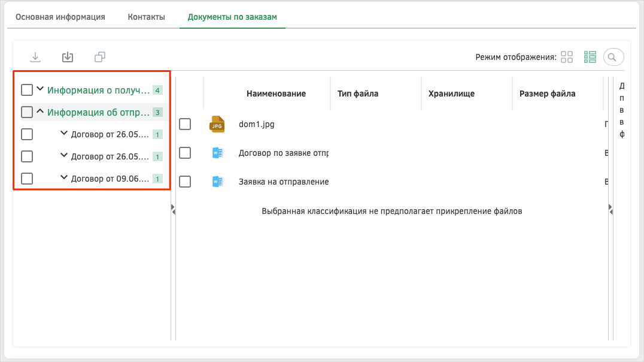Image resolution: width=644 pixels, height=362 pixels.
Task: Click badge 4 next to Информация о получ…
Action: coord(157,90)
